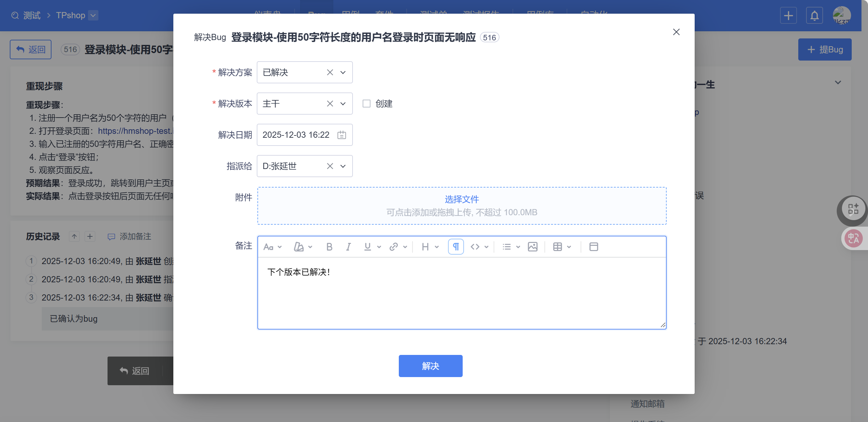Click the floating translate icon

point(853,238)
